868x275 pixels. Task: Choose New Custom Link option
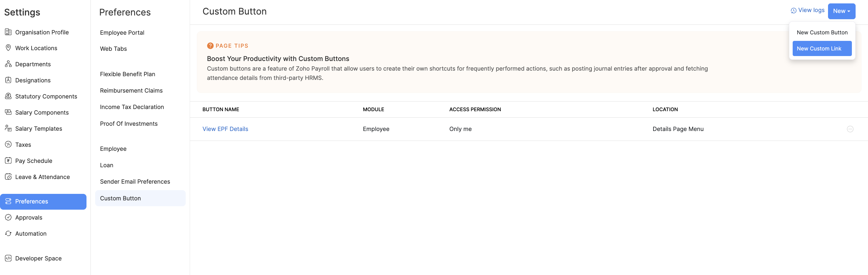[822, 49]
